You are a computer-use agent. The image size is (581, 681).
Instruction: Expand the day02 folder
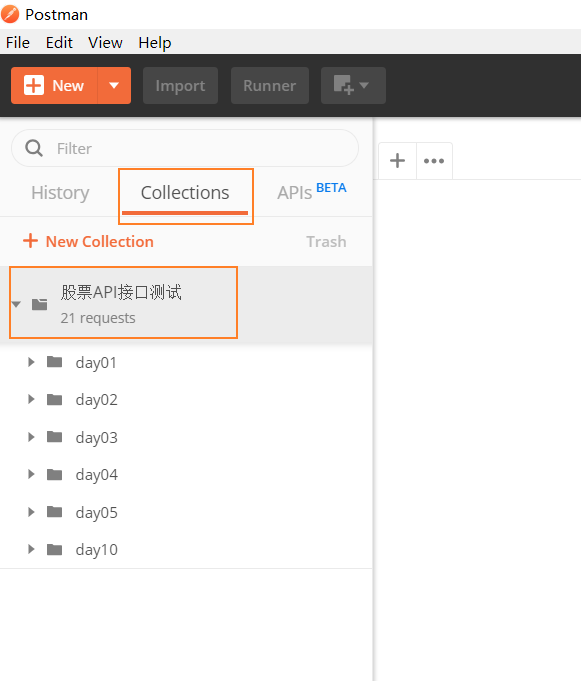click(x=31, y=399)
